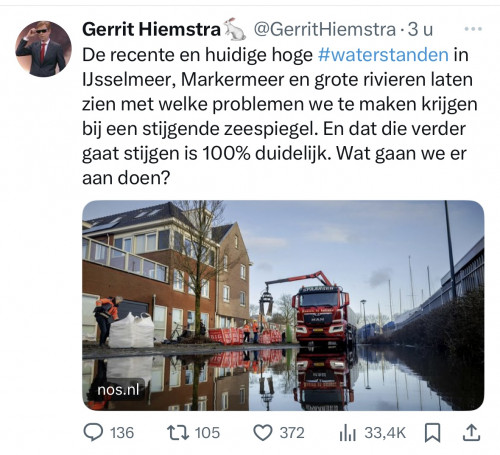This screenshot has width=500, height=455.
Task: Click the 372 likes count
Action: click(x=292, y=433)
